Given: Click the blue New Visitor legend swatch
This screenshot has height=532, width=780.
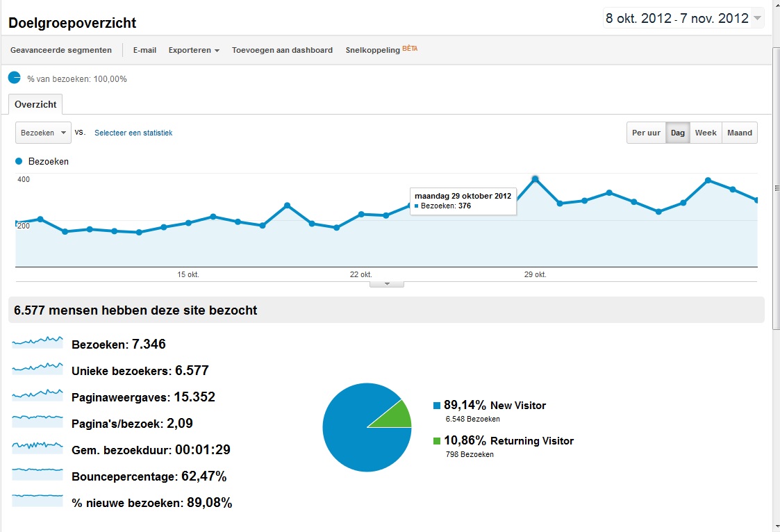Looking at the screenshot, I should (x=437, y=406).
